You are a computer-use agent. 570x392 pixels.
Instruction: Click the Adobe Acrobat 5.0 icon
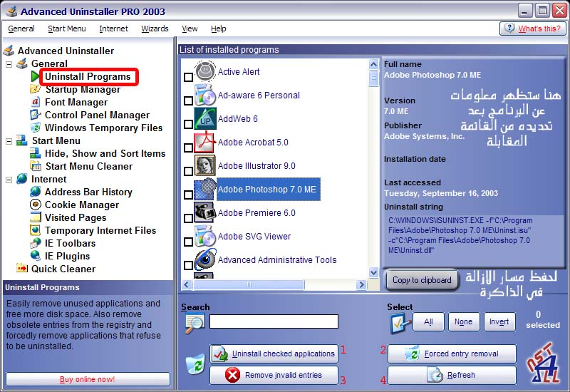pyautogui.click(x=205, y=142)
